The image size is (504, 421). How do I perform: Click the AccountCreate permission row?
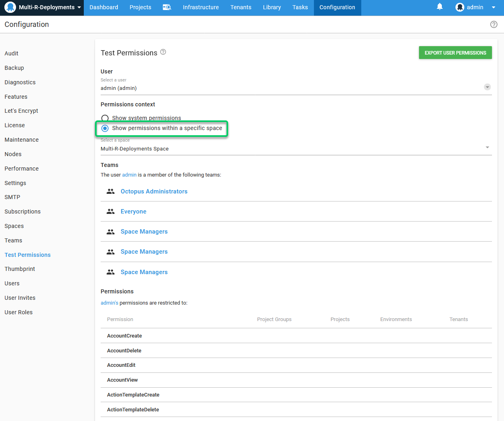click(124, 336)
